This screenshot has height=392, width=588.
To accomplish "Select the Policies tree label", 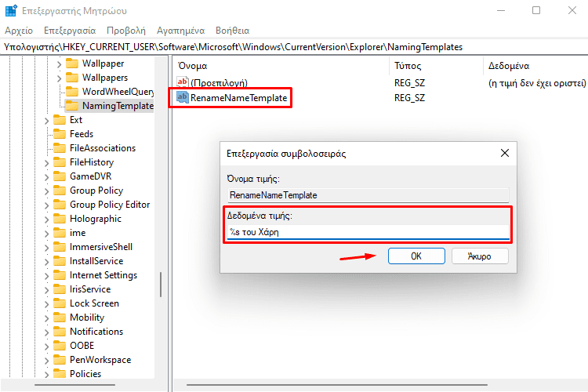I will (x=85, y=374).
